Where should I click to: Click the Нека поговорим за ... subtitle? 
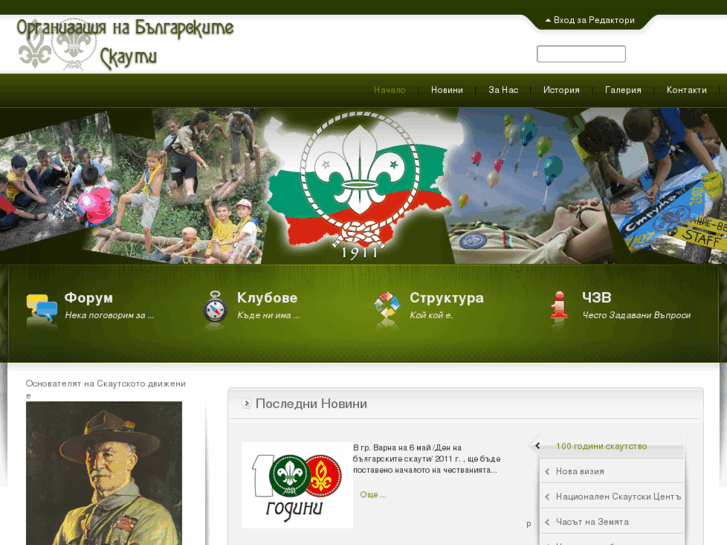coord(109,315)
